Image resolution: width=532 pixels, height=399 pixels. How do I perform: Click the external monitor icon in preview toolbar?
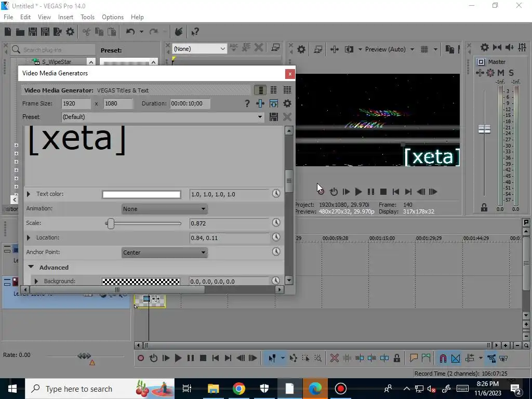(318, 49)
